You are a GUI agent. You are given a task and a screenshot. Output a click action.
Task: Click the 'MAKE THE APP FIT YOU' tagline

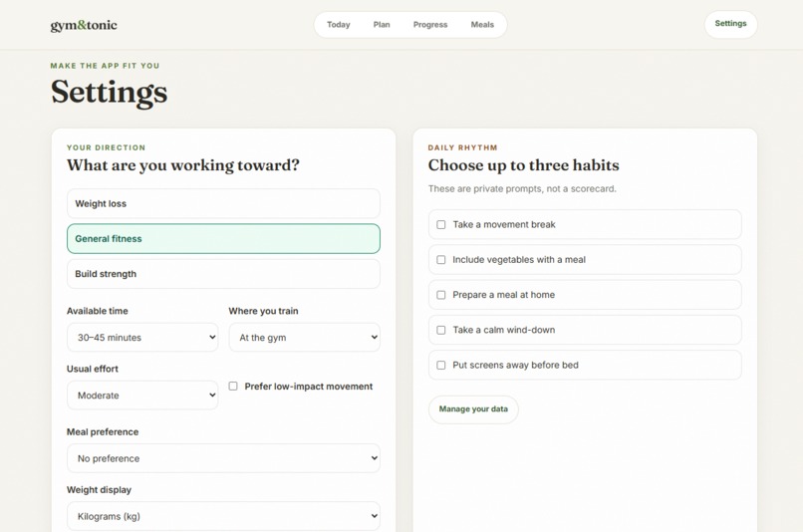pos(105,66)
